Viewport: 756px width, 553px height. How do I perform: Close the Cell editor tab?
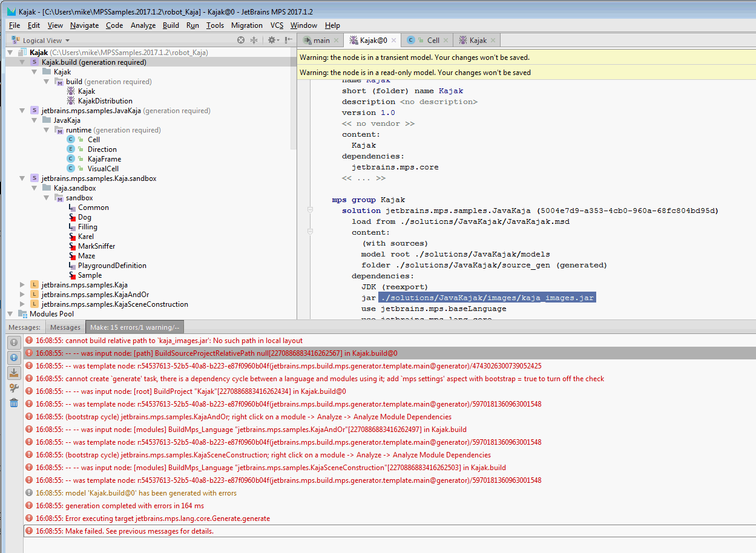[x=446, y=41]
